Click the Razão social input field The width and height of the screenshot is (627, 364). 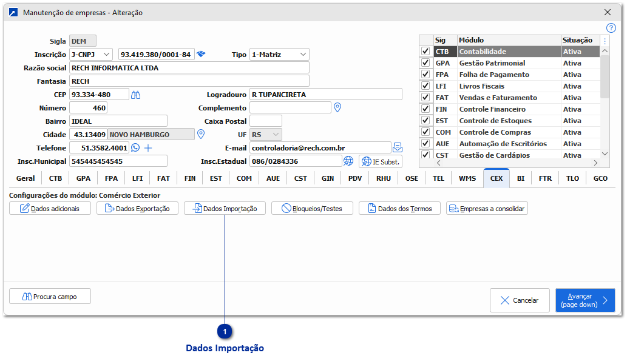click(x=189, y=68)
